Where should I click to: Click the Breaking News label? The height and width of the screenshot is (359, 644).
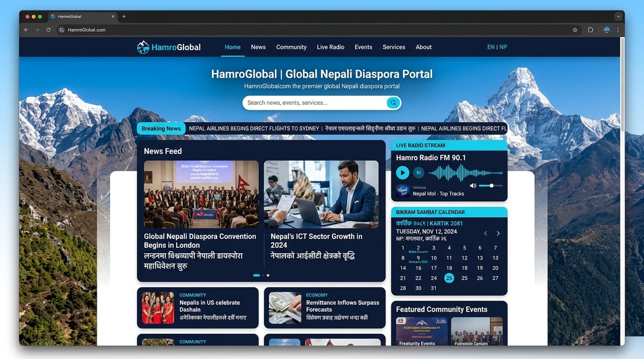pos(161,129)
